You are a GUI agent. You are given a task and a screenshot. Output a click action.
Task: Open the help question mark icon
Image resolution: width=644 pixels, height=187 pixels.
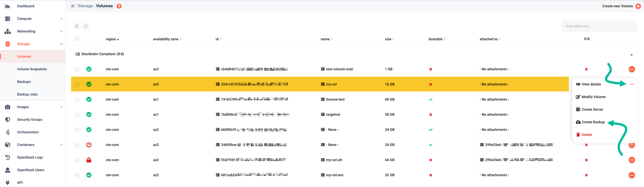[119, 6]
